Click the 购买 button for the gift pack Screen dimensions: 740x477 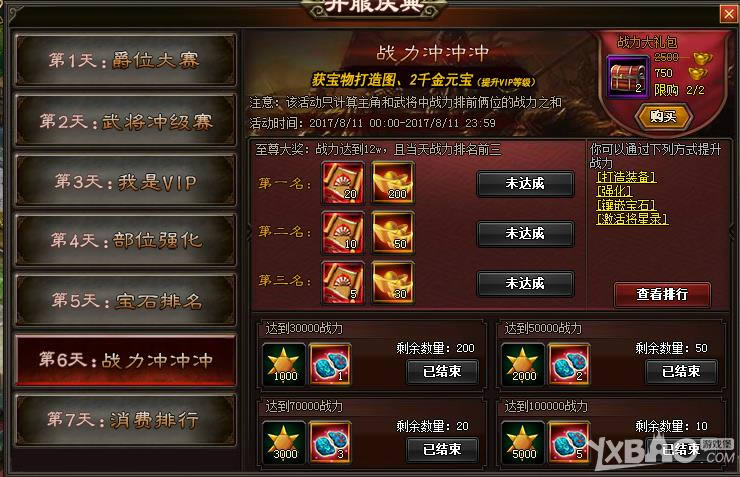(x=664, y=116)
